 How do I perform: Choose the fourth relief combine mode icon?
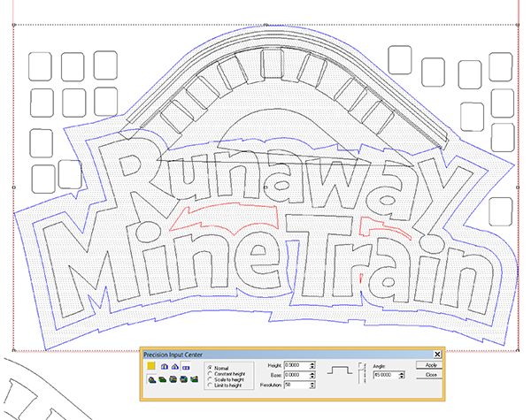(x=183, y=379)
